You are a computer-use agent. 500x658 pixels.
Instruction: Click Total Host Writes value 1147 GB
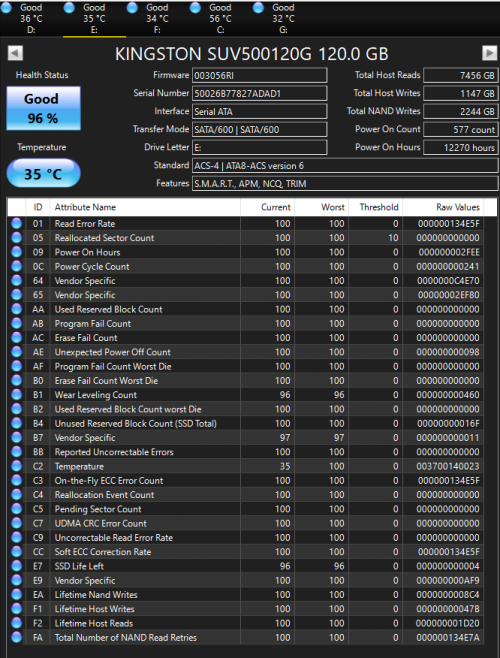coord(461,93)
